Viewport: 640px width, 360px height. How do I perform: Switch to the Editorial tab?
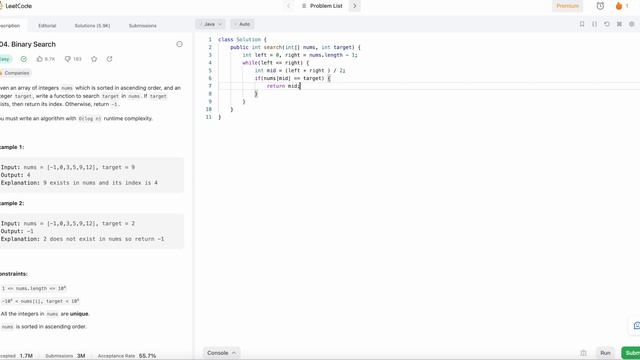pyautogui.click(x=47, y=25)
